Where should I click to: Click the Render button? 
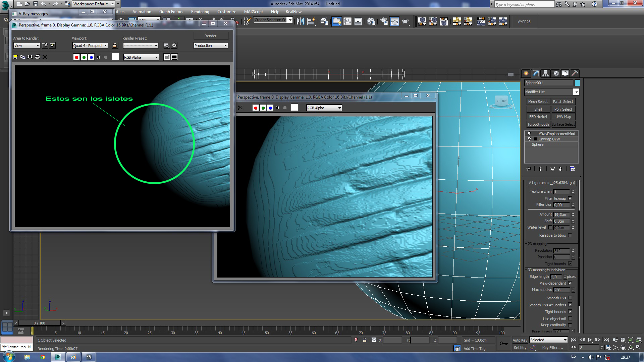point(210,36)
